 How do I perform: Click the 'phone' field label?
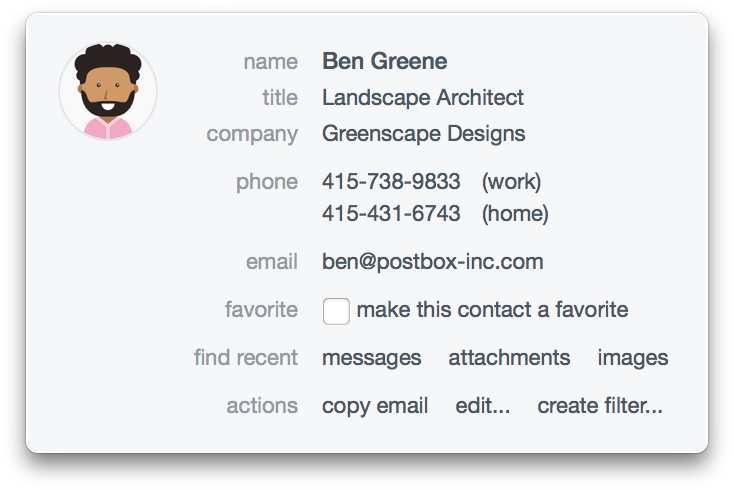click(267, 182)
